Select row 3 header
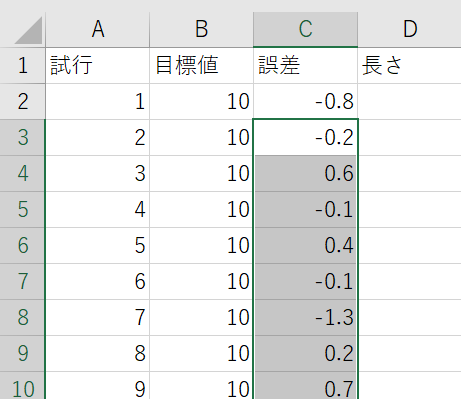This screenshot has width=461, height=399. tap(22, 137)
